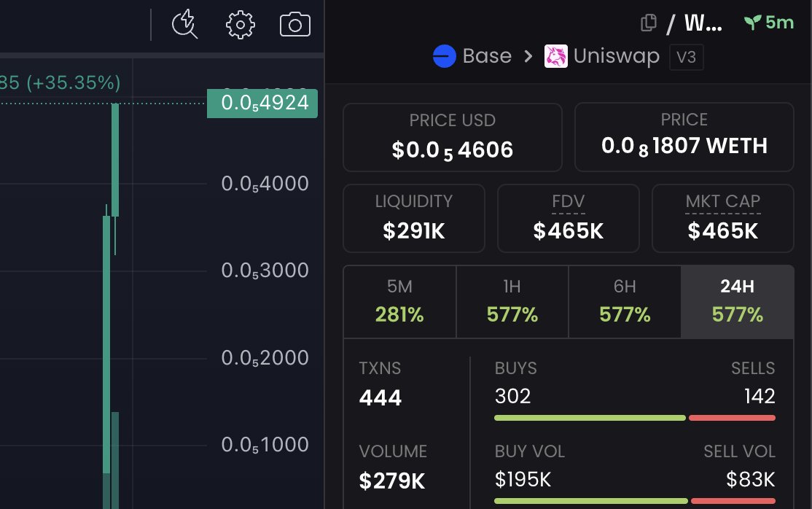This screenshot has width=812, height=509.
Task: Click the green sprout new-pair icon
Action: 752,22
